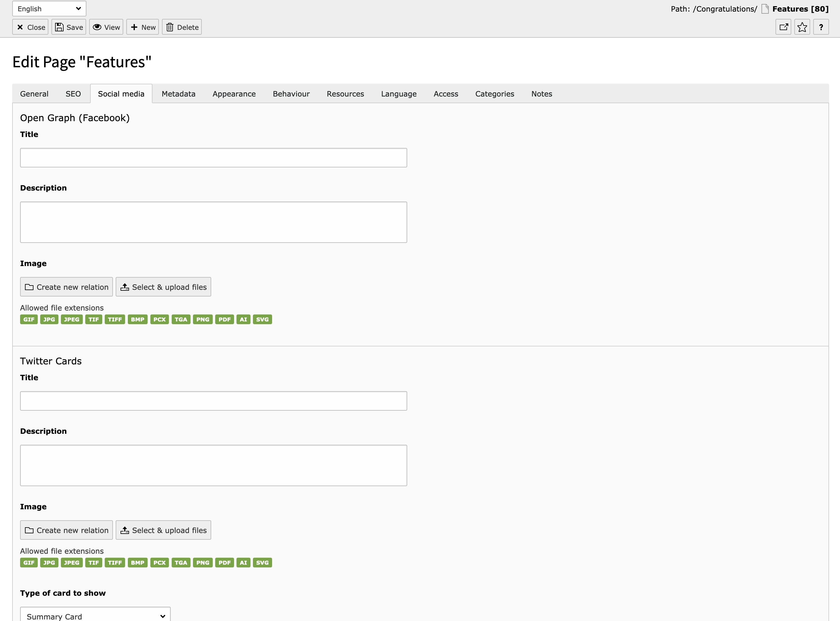Open in new window icon
Image resolution: width=840 pixels, height=621 pixels.
[783, 27]
